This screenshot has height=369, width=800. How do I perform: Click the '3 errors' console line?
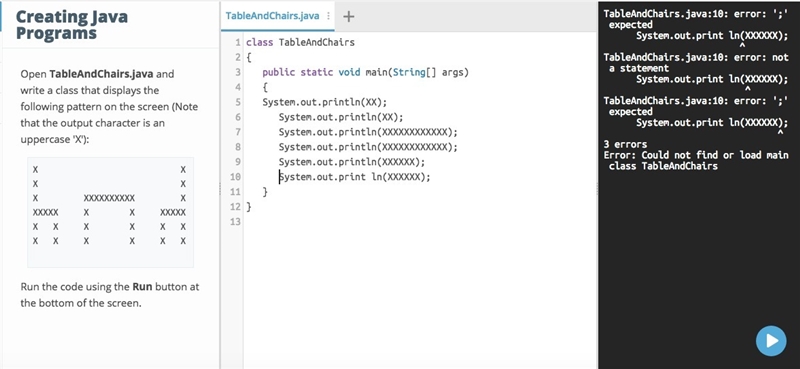coord(625,144)
